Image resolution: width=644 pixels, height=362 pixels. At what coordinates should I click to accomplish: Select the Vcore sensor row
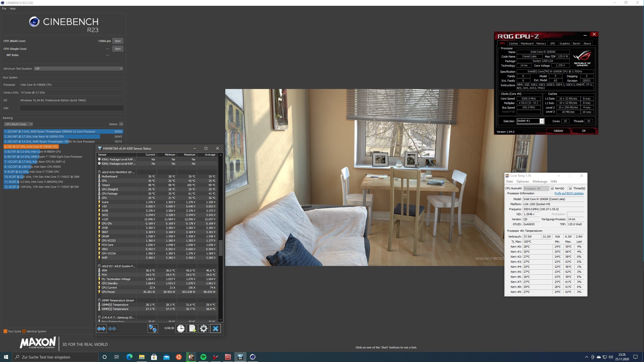[x=157, y=202]
